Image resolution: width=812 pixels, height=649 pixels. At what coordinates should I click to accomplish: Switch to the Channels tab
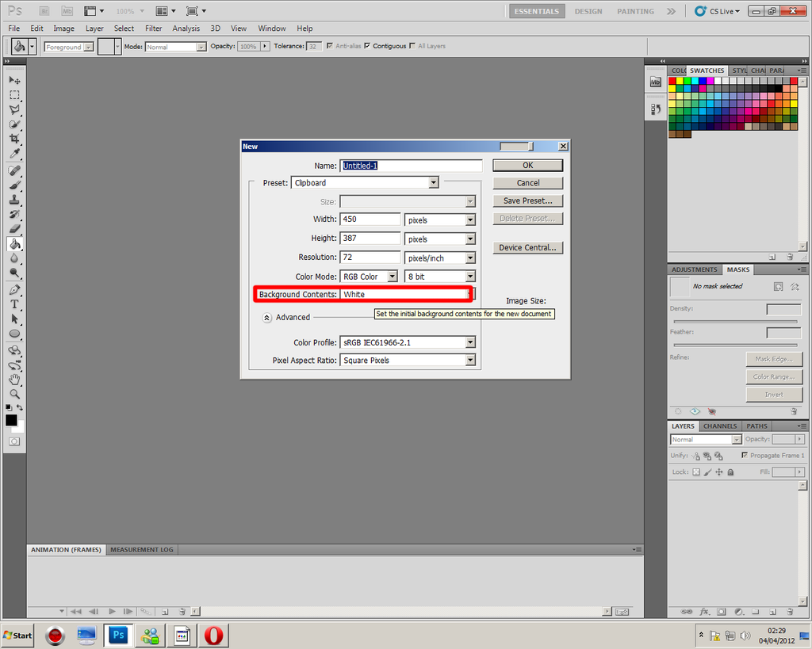point(720,426)
